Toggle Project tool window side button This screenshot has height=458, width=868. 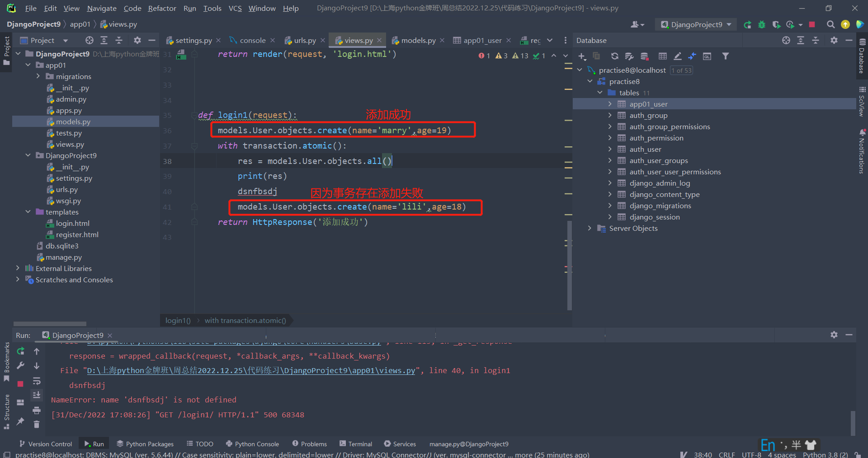click(x=6, y=51)
